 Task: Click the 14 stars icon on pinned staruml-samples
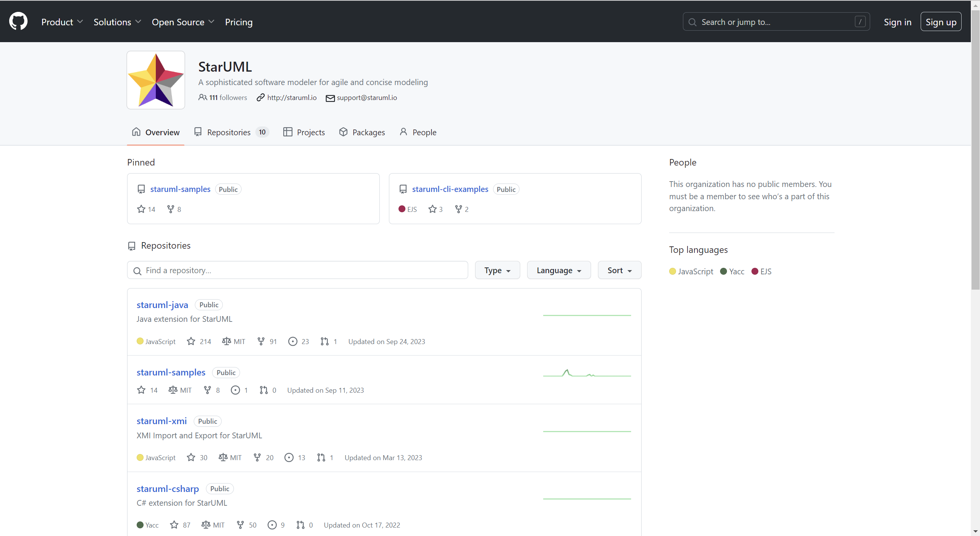tap(141, 209)
